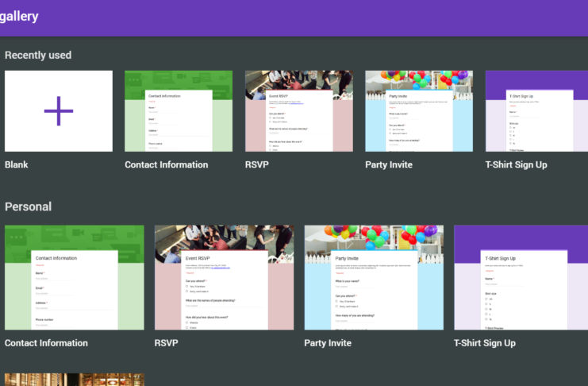
Task: Click the "RSVP" label in Recently used
Action: (x=258, y=165)
